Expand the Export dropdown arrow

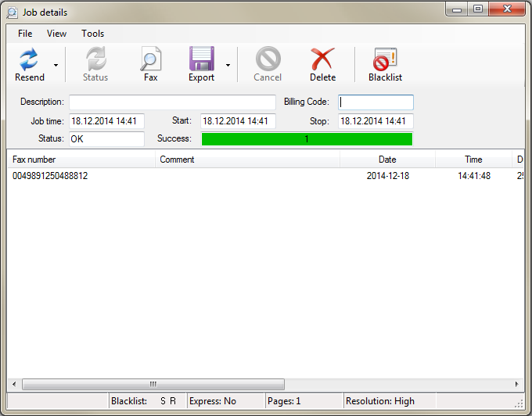[x=228, y=65]
